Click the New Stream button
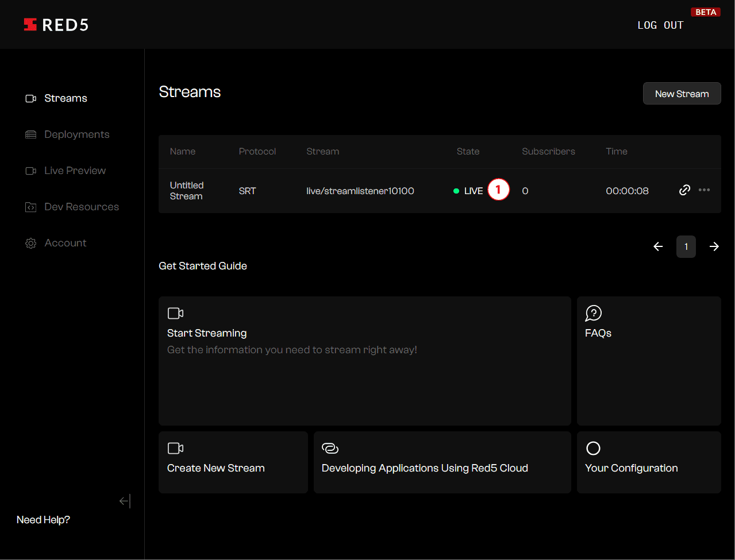 (x=682, y=94)
